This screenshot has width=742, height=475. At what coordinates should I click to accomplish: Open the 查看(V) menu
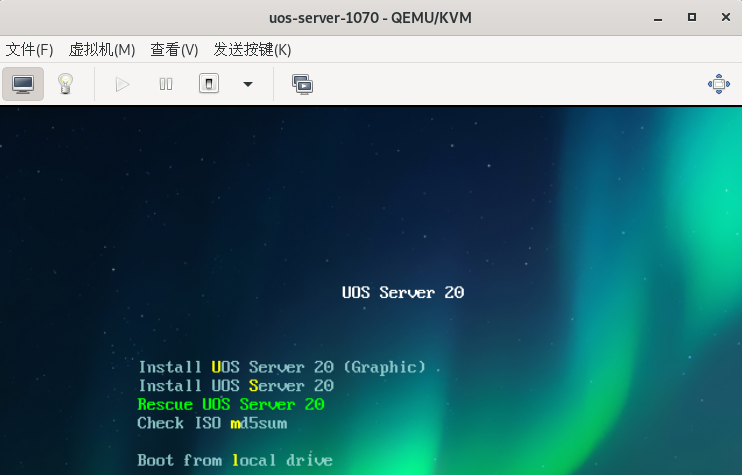[x=174, y=49]
